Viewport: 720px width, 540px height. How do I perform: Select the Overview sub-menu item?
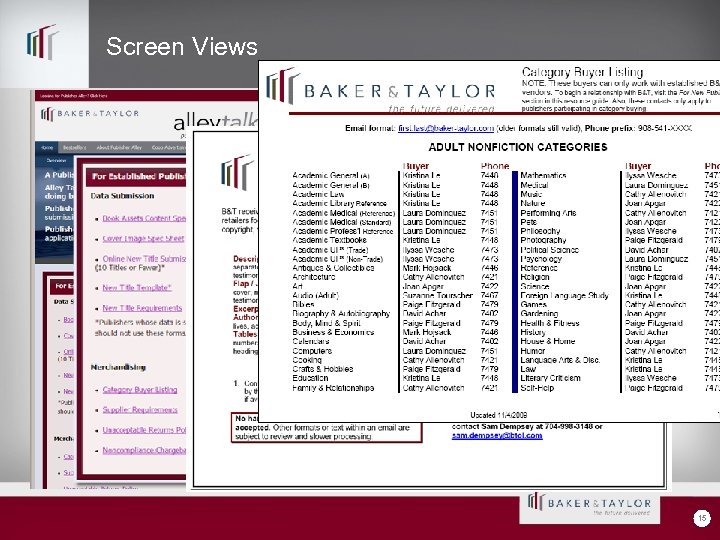56,160
